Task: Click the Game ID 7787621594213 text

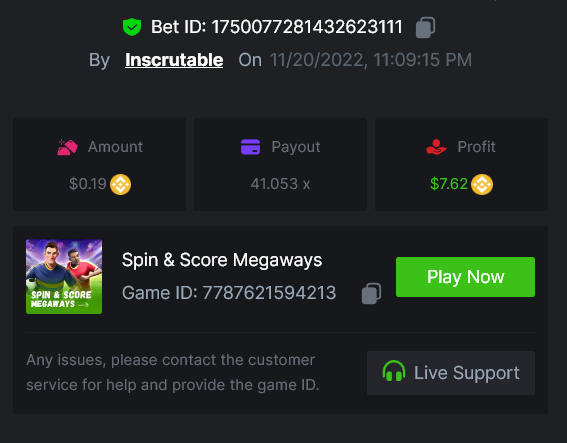Action: (229, 293)
